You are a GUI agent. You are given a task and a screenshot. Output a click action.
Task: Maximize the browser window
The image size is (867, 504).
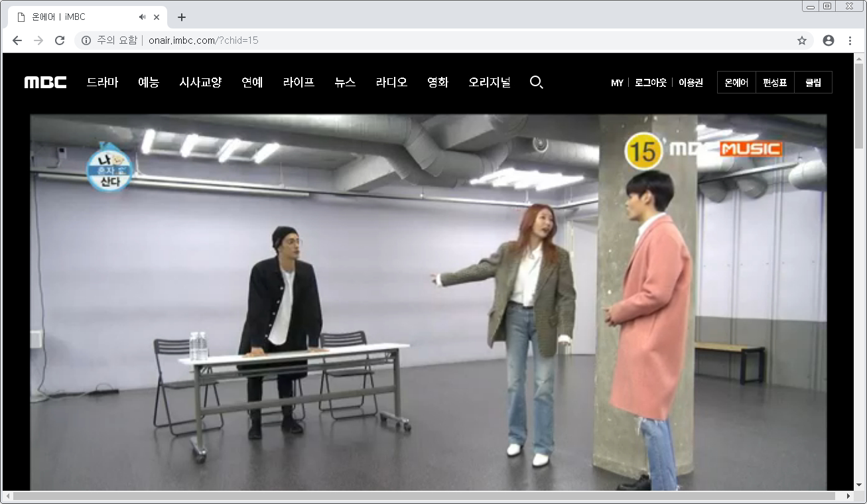[x=827, y=6]
